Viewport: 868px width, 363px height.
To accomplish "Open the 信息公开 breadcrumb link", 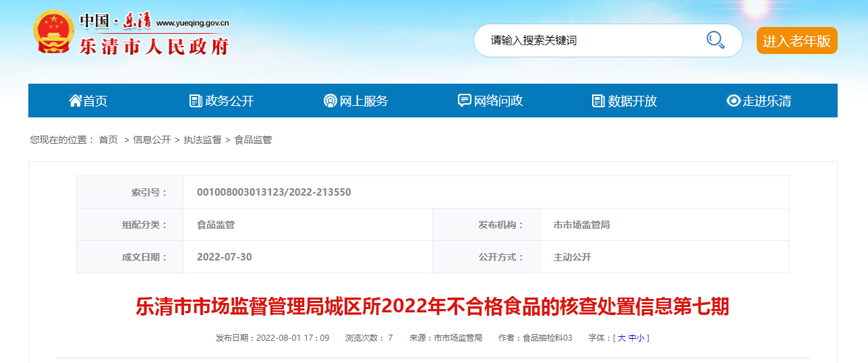I will (x=152, y=140).
